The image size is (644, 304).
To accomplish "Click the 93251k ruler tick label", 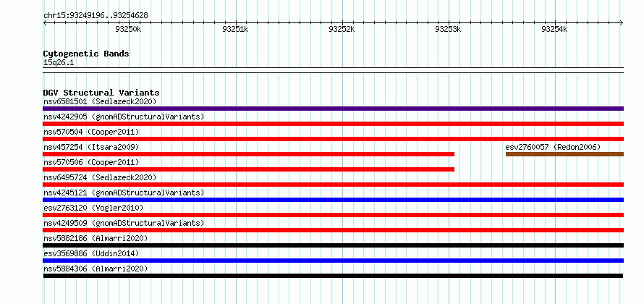I will (x=235, y=29).
